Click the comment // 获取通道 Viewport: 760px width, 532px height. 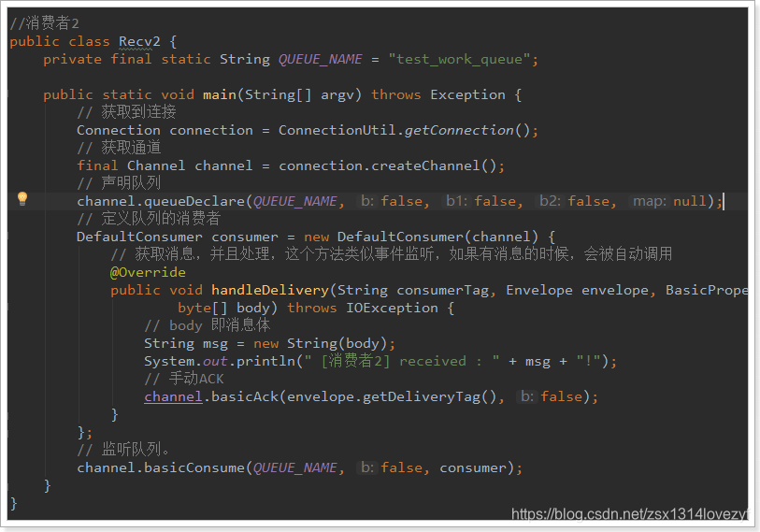coord(119,148)
